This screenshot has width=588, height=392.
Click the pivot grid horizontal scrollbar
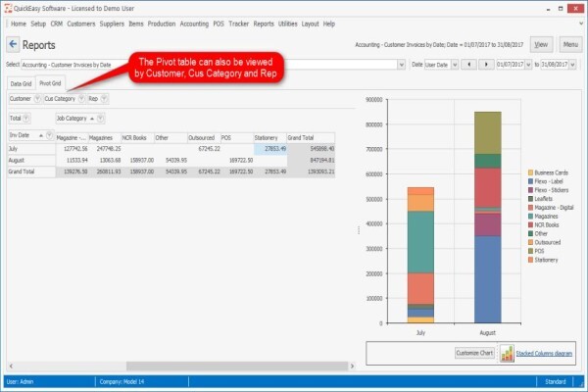(x=237, y=366)
